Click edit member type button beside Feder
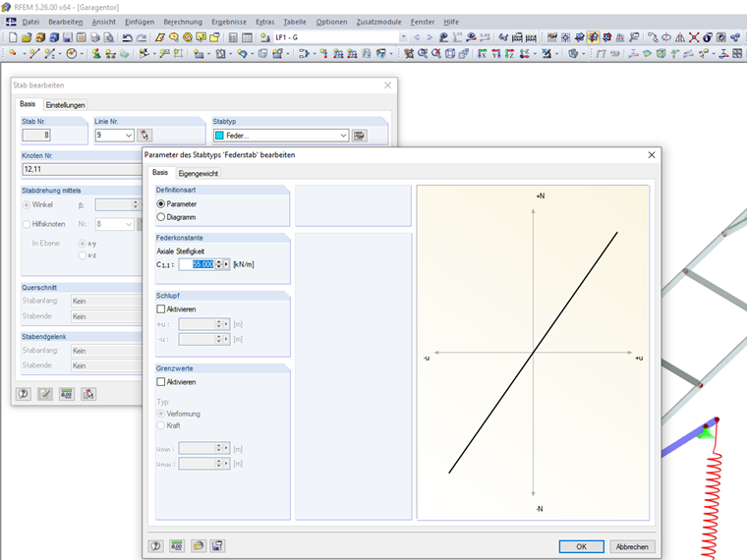 [359, 136]
